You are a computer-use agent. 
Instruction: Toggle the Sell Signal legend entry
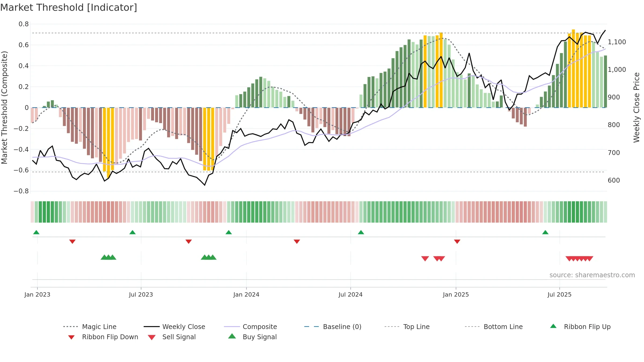(172, 337)
